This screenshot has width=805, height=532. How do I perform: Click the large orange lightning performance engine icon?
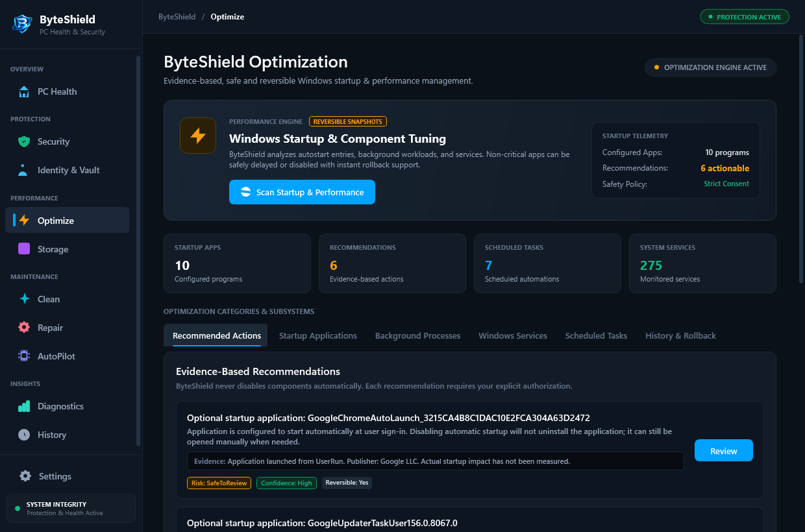[198, 136]
